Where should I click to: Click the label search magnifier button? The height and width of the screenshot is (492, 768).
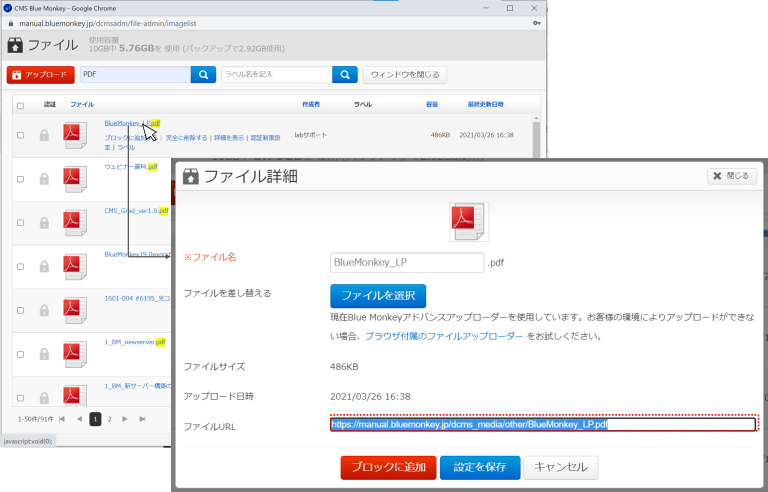[345, 74]
